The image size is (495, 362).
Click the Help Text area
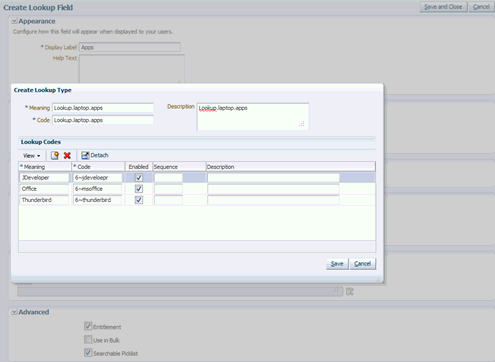[132, 69]
